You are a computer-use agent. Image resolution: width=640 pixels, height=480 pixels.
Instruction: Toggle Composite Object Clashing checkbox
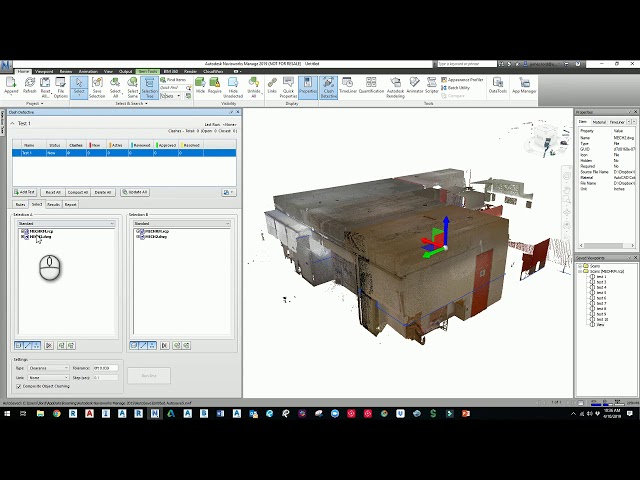click(x=19, y=386)
